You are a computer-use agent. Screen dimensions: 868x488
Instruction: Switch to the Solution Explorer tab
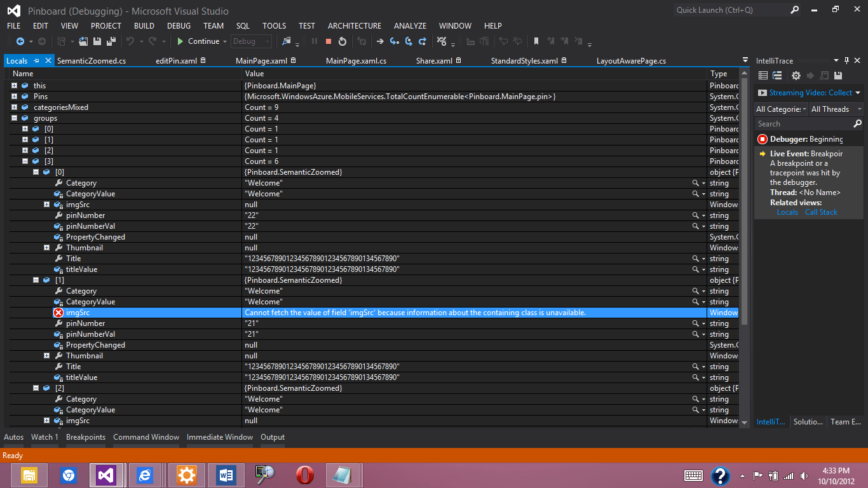point(808,422)
